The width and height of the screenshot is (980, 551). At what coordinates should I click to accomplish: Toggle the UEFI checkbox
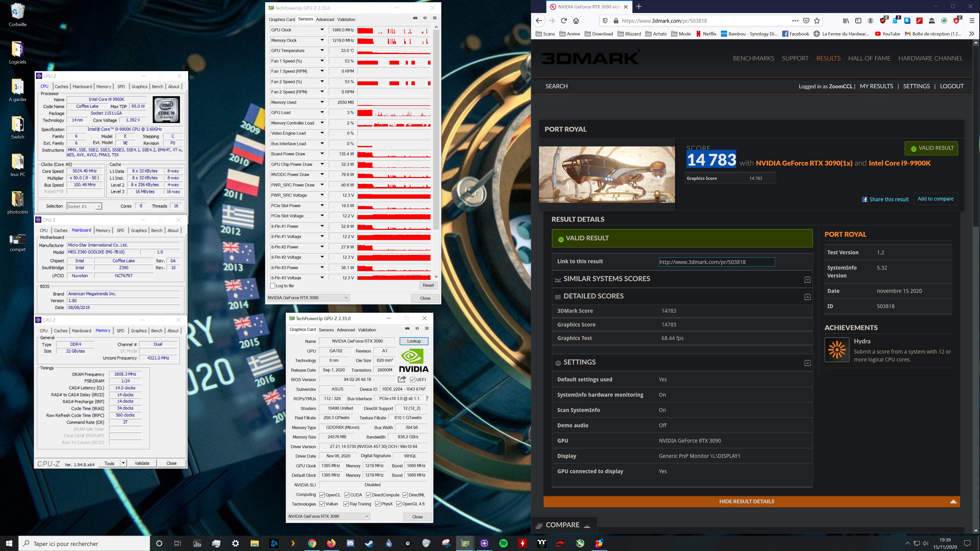(412, 380)
